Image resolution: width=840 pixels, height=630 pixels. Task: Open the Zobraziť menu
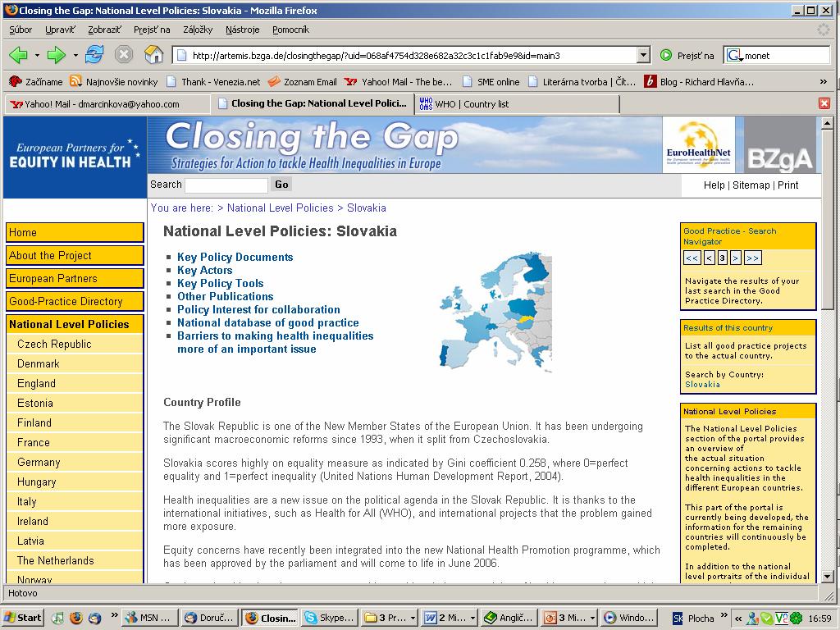click(x=104, y=30)
